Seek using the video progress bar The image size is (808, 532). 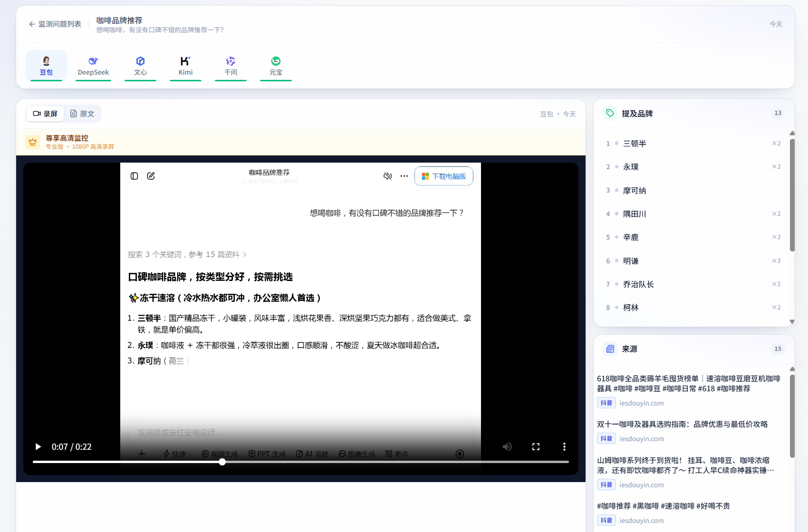coord(300,462)
